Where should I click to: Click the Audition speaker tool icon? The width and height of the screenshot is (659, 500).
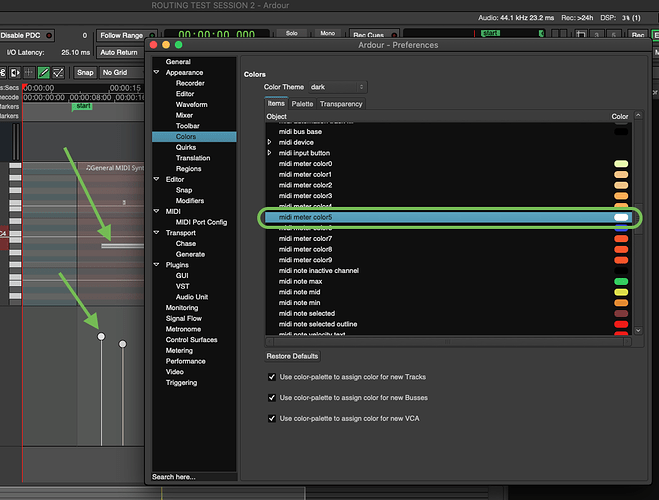point(15,72)
